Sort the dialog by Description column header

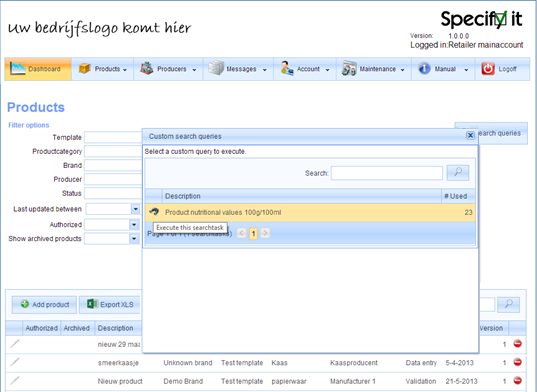click(302, 196)
